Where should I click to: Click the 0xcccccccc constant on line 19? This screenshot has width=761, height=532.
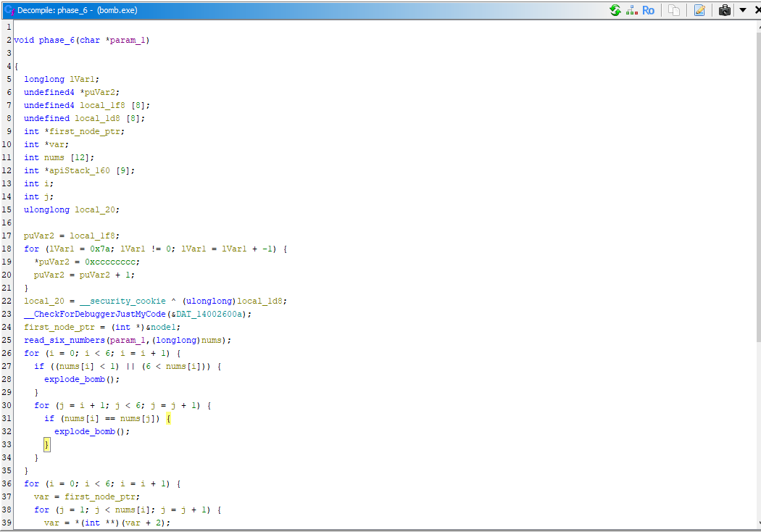pos(111,262)
